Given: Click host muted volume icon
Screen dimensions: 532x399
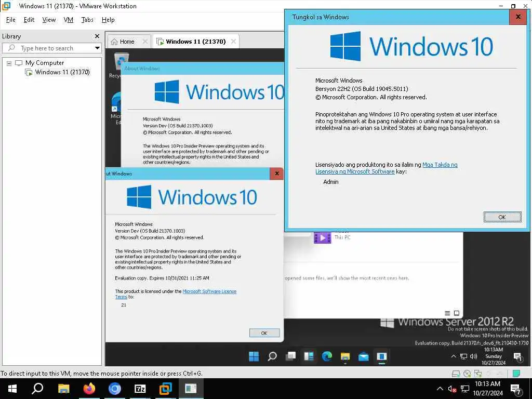Looking at the screenshot, I should [x=452, y=389].
